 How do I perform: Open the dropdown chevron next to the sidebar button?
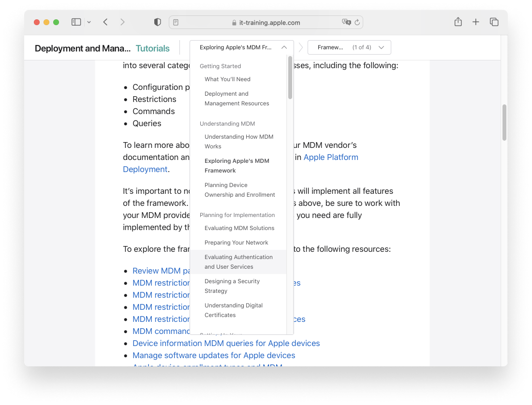pyautogui.click(x=89, y=22)
